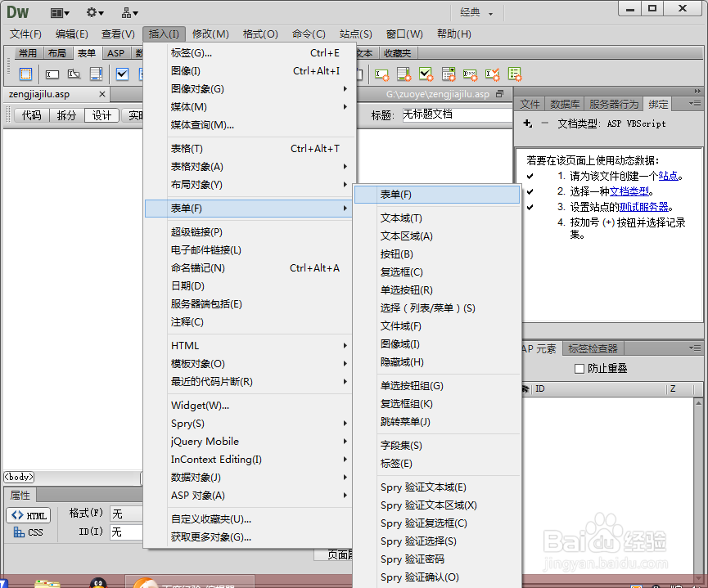Switch to the 标签检查器 tab

[x=593, y=348]
